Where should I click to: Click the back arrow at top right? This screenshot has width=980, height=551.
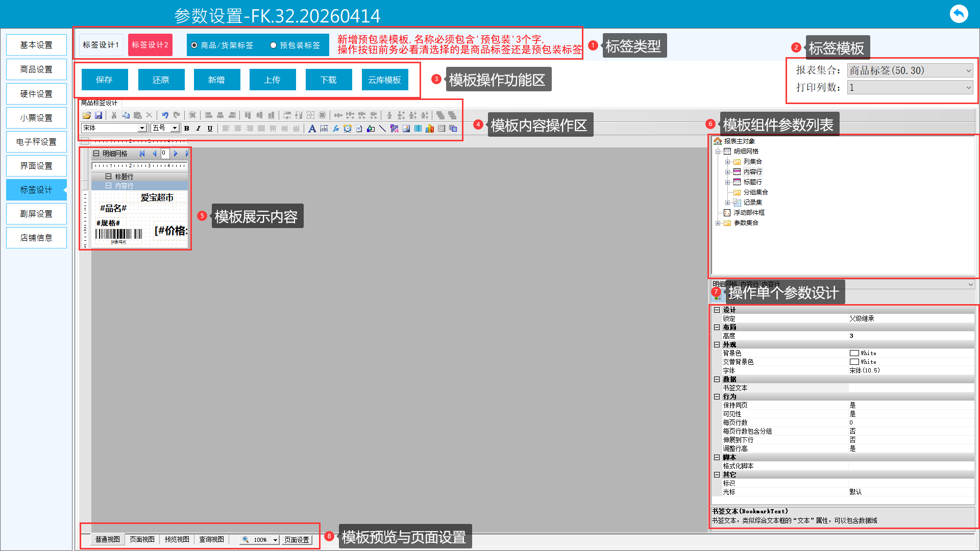click(x=959, y=14)
